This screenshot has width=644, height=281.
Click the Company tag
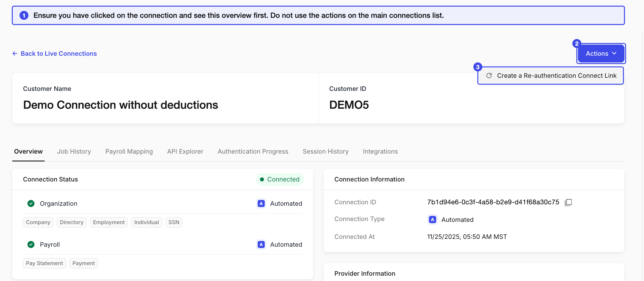[x=38, y=222]
